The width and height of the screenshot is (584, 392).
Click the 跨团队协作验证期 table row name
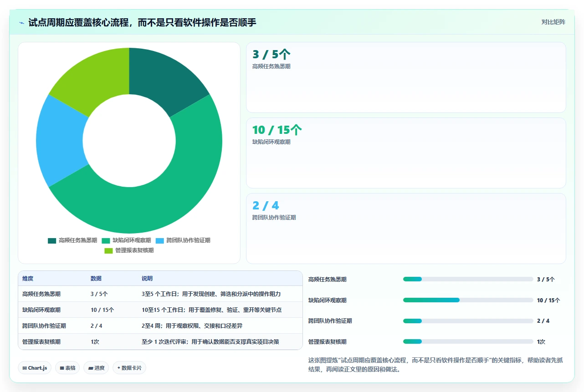(x=44, y=326)
